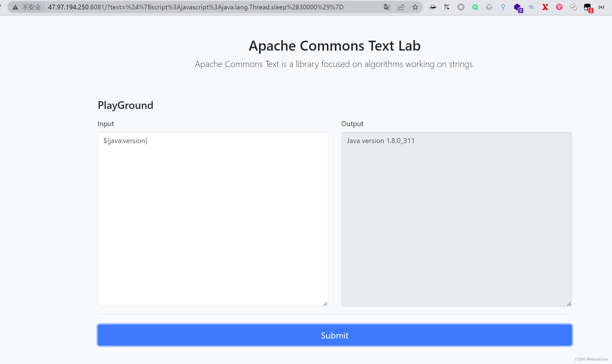Click the not-secure warning icon
The height and width of the screenshot is (364, 612).
[x=15, y=7]
